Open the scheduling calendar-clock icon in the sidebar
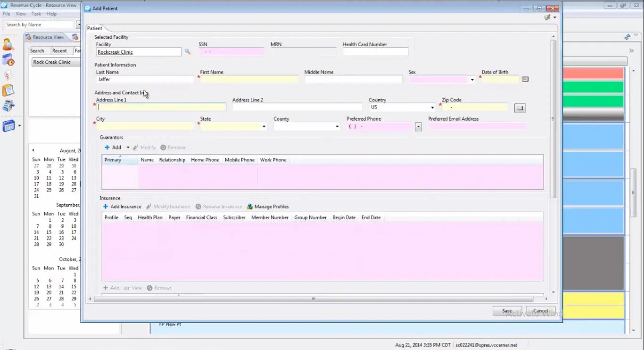Viewport: 644px width, 350px height. tap(7, 59)
